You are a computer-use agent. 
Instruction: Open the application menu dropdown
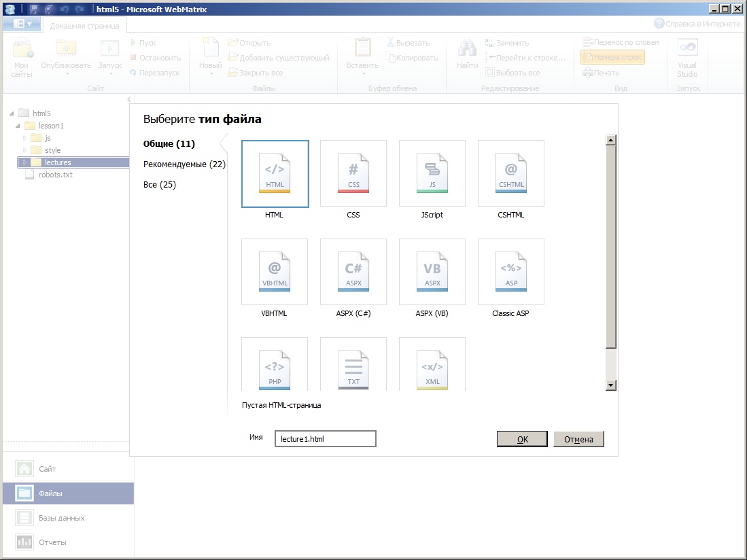click(x=22, y=23)
